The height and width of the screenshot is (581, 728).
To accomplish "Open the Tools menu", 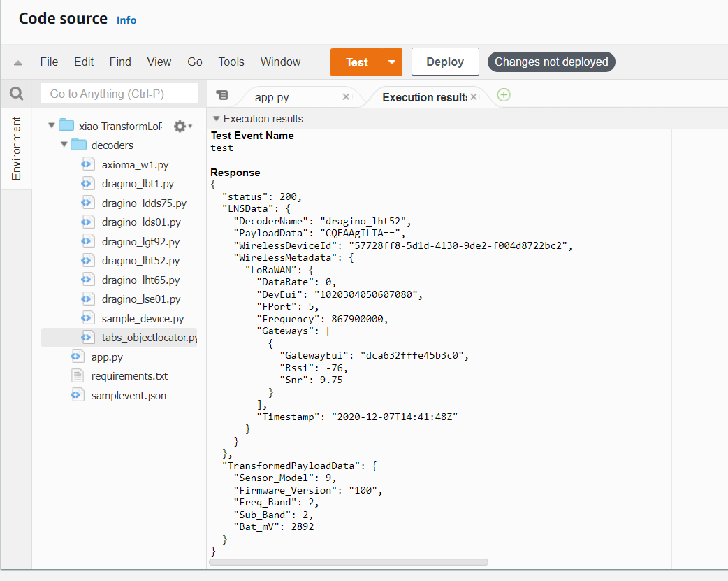I will [231, 62].
